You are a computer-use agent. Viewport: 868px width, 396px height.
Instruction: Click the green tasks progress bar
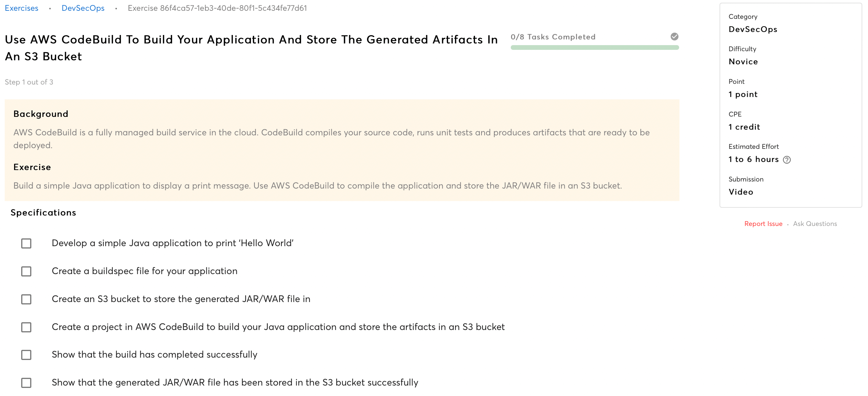coord(594,48)
